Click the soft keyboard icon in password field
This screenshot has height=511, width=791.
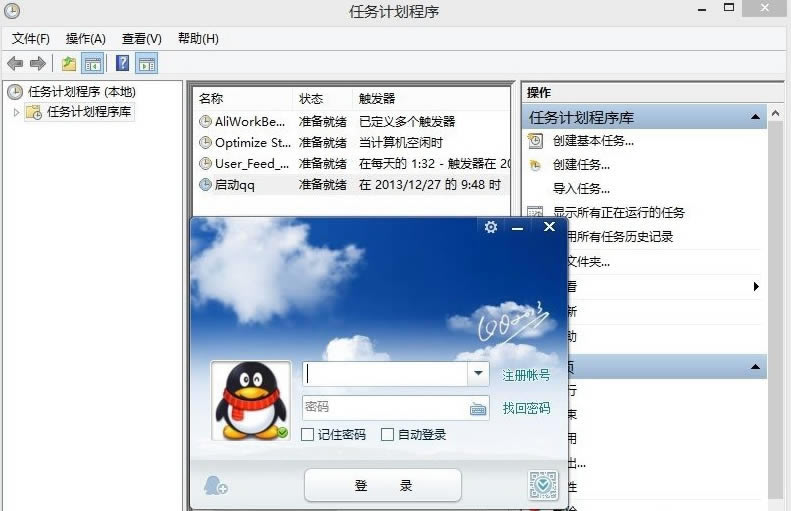click(x=478, y=408)
